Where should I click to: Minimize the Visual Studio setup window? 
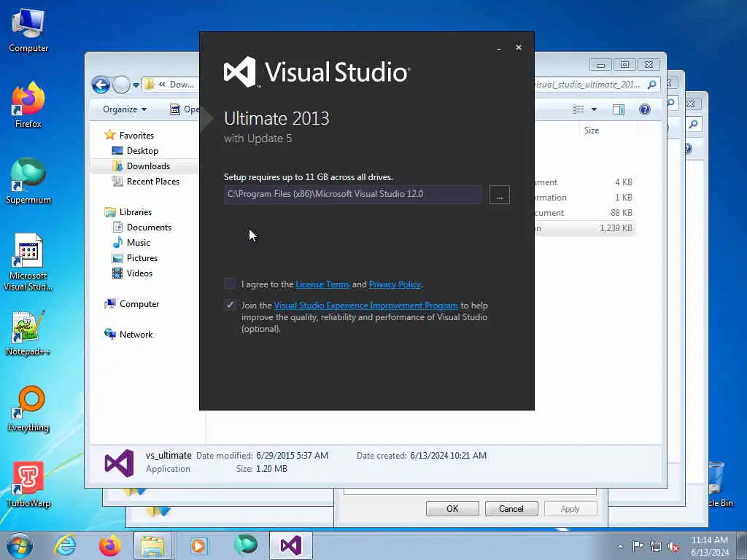(x=498, y=47)
